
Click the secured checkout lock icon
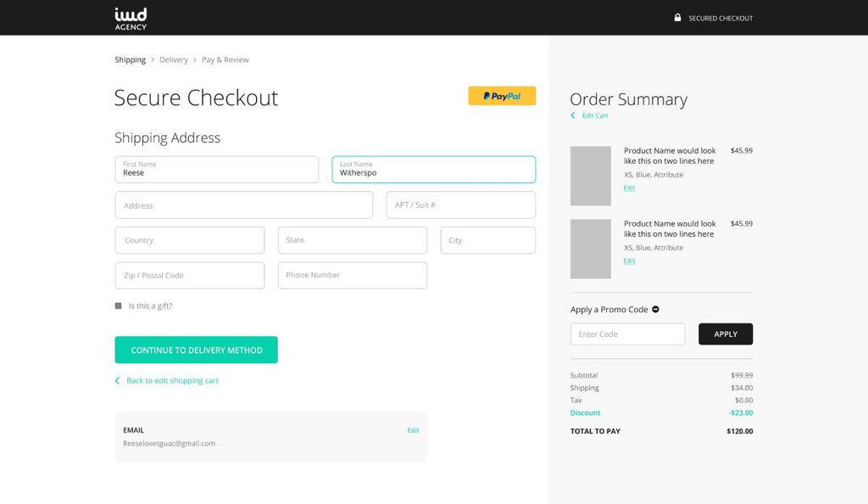click(677, 18)
